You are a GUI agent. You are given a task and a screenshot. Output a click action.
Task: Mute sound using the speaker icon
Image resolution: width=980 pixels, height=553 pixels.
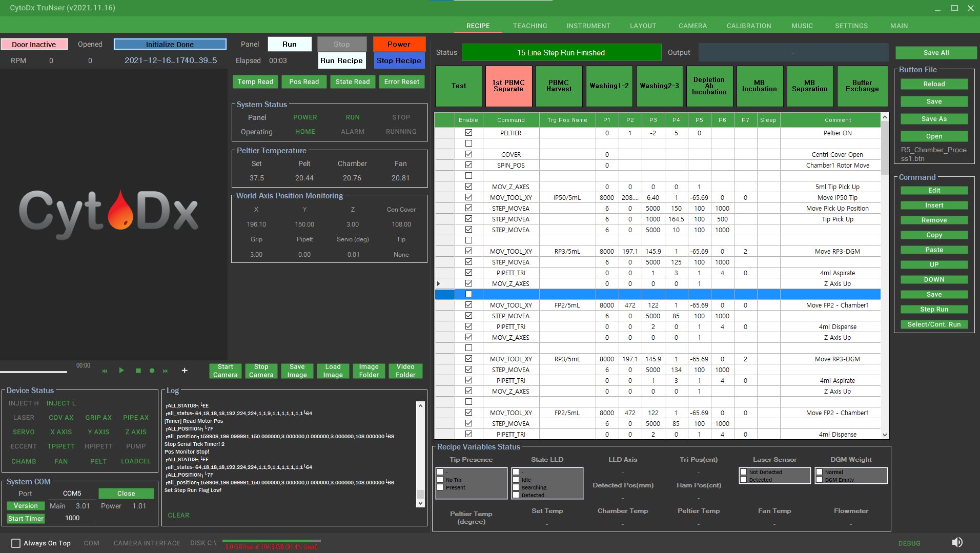[957, 542]
